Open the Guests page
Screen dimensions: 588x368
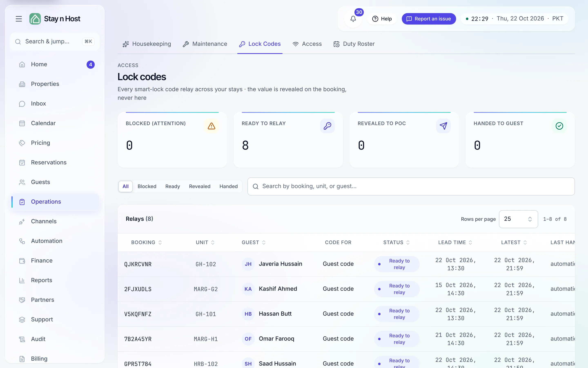(x=55, y=182)
